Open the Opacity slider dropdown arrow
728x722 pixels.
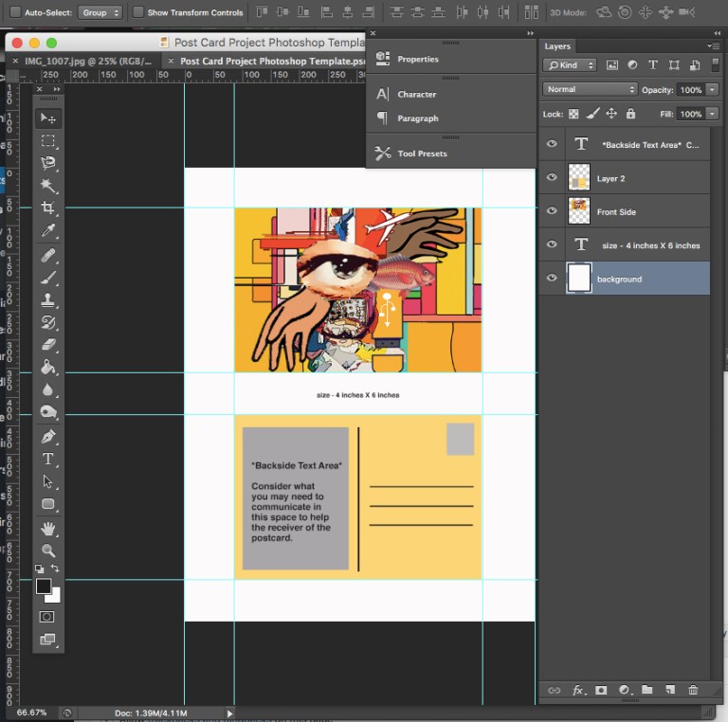click(x=712, y=90)
